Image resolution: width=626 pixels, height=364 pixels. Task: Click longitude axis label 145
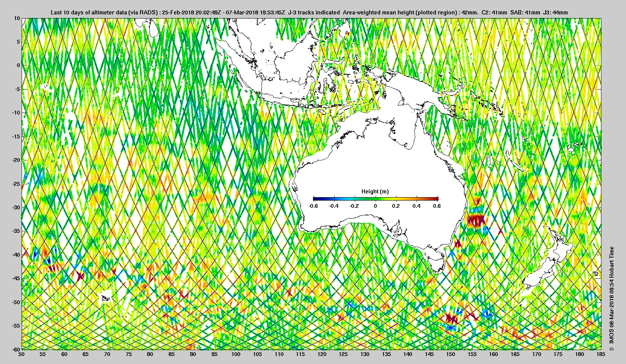(429, 355)
